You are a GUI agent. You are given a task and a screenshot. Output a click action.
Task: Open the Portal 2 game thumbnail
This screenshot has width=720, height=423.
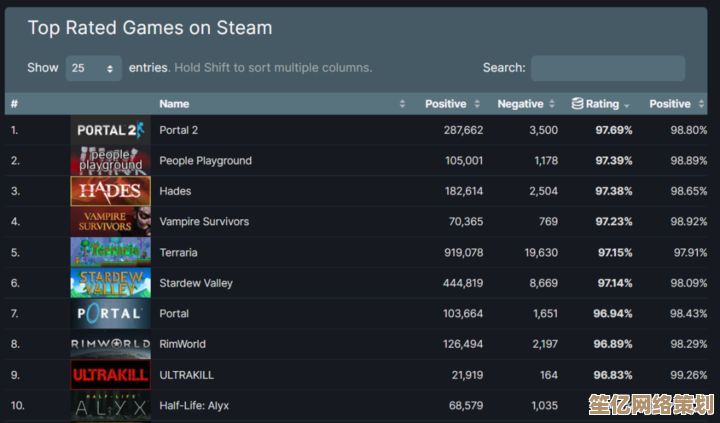[x=111, y=130]
